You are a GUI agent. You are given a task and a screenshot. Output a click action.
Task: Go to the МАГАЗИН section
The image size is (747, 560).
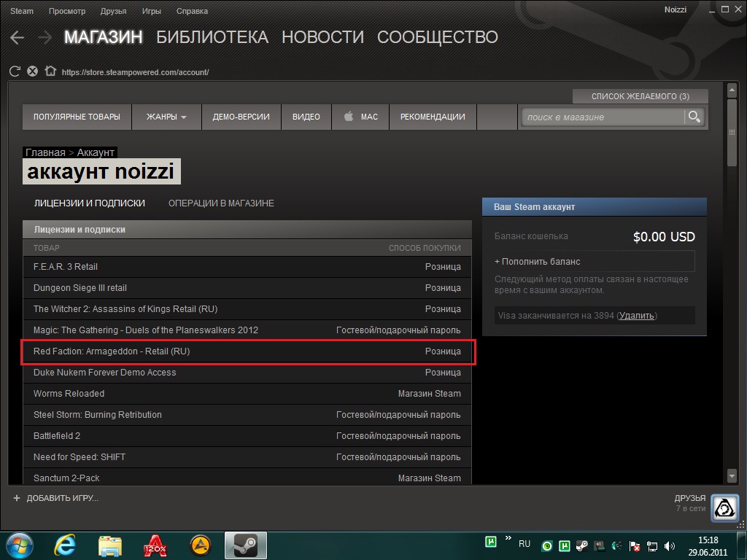click(x=104, y=37)
